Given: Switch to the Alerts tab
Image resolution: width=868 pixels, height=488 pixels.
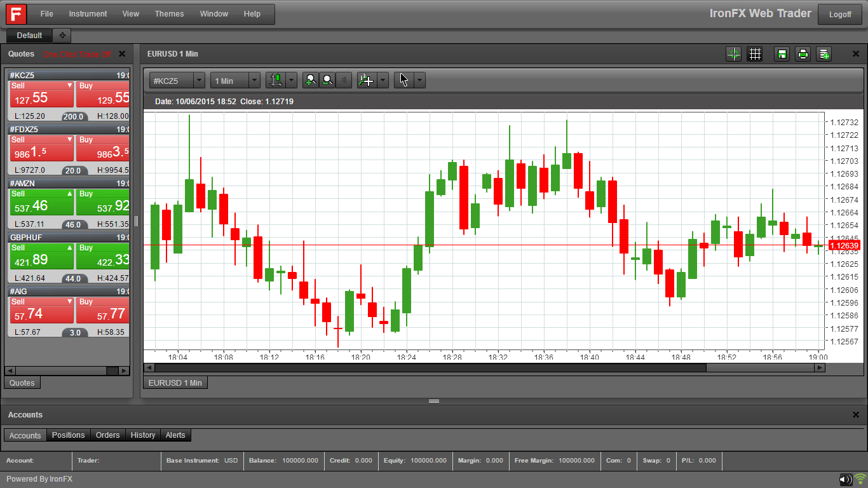Looking at the screenshot, I should (175, 435).
